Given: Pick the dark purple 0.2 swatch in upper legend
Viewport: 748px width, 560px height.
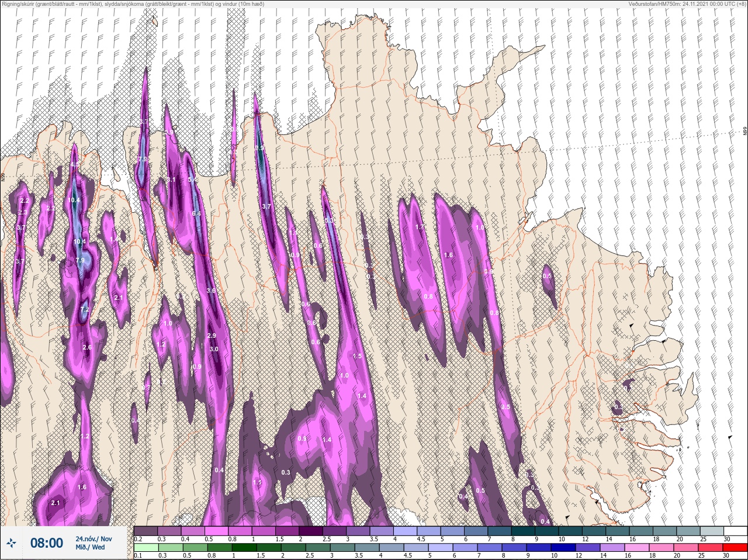Looking at the screenshot, I should [146, 531].
